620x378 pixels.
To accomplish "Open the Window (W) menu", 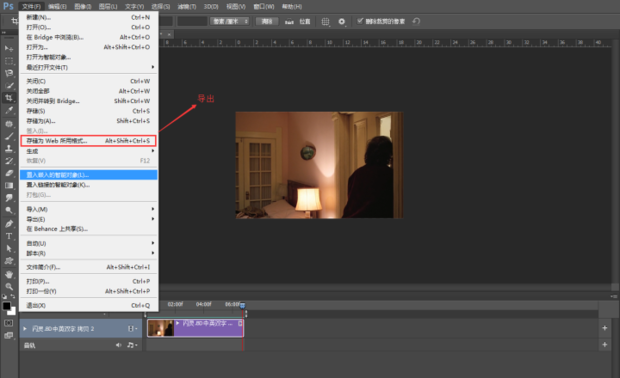I will (x=264, y=6).
